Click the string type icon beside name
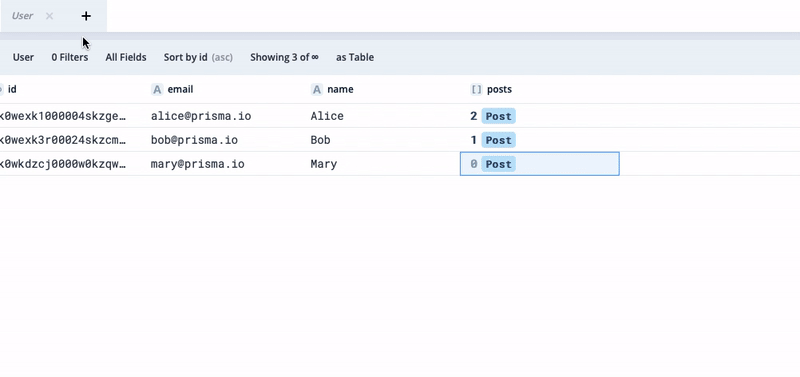Screen dimensions: 800x377 pos(317,89)
